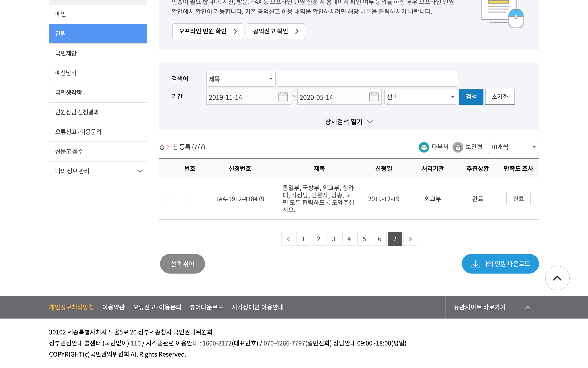Go to next page with right arrow

click(x=410, y=239)
